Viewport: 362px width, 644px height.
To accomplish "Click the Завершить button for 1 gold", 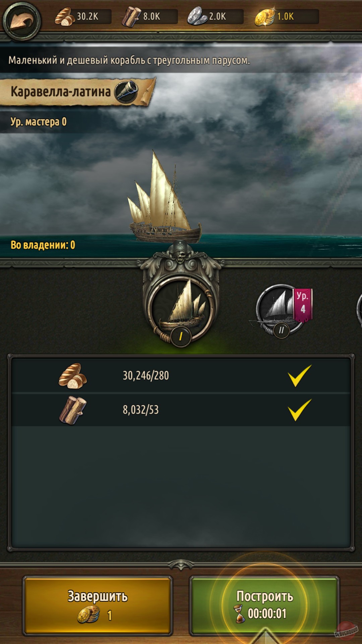I will 98,606.
